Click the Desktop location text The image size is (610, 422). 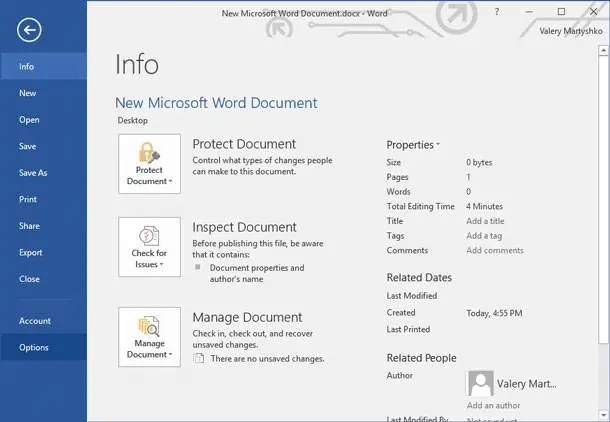tap(133, 121)
